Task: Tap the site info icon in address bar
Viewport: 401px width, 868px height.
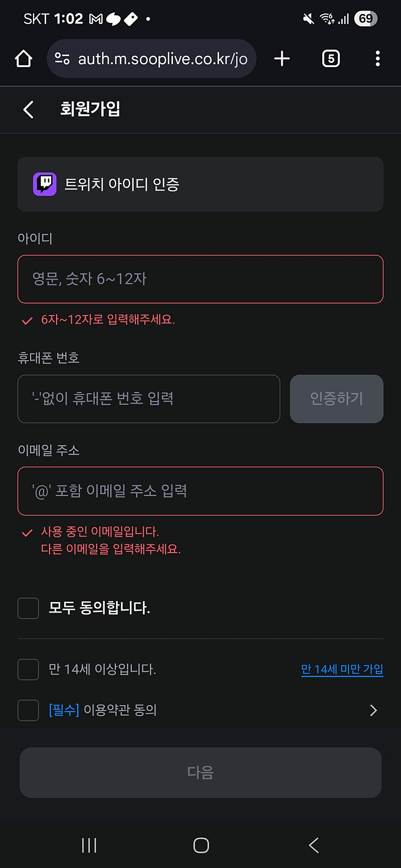Action: [x=62, y=59]
